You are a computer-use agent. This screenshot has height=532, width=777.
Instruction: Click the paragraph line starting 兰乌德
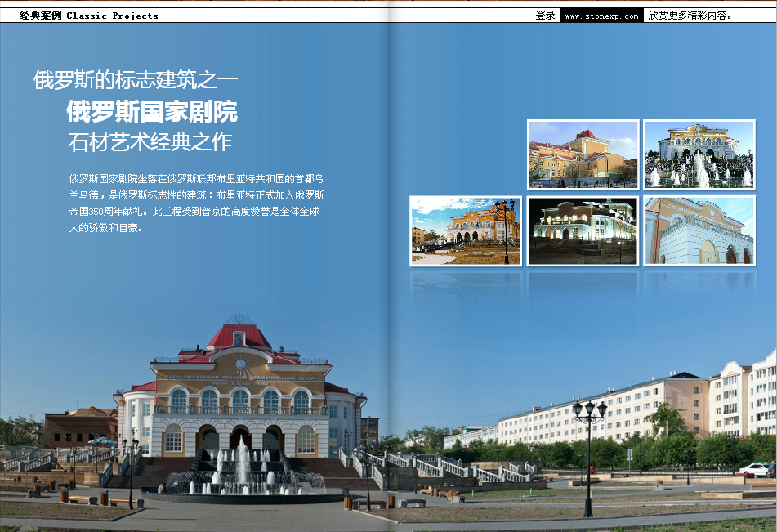coord(196,194)
